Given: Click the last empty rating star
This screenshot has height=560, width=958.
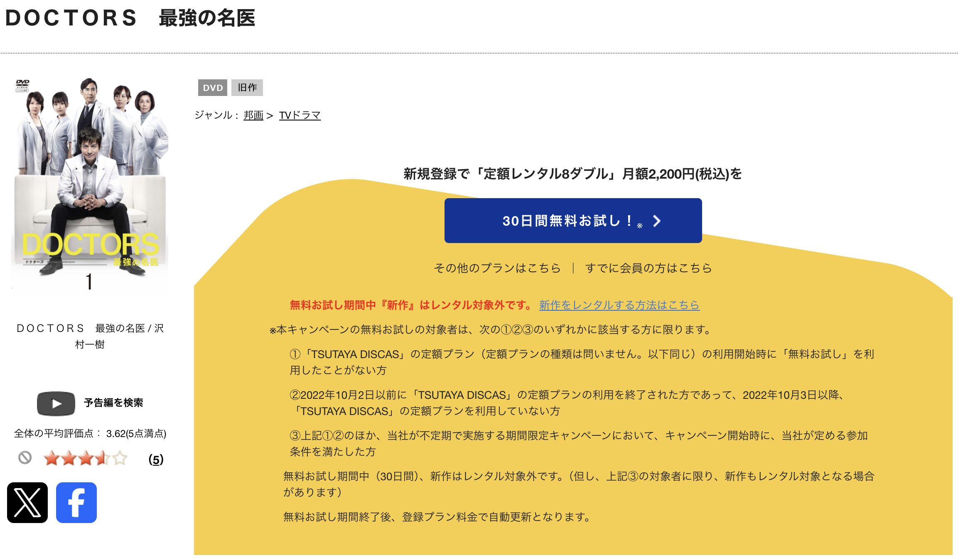Looking at the screenshot, I should pos(120,458).
